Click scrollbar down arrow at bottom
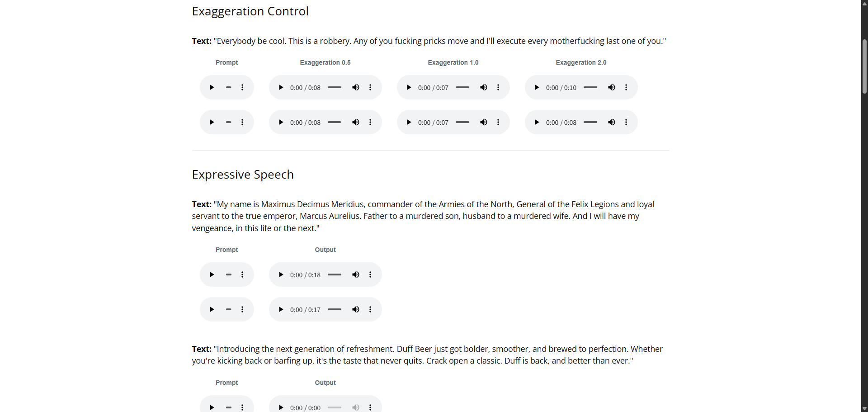Image resolution: width=868 pixels, height=412 pixels. pyautogui.click(x=864, y=408)
